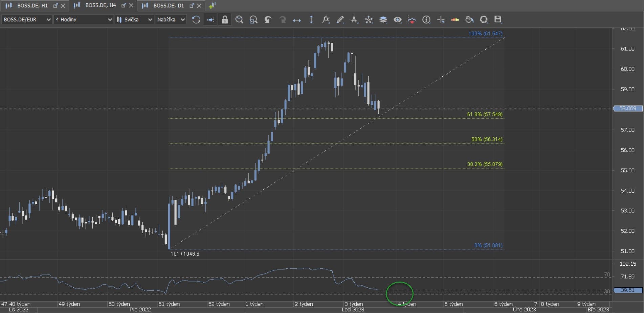
Task: Open the compass measurement tools
Action: click(354, 20)
